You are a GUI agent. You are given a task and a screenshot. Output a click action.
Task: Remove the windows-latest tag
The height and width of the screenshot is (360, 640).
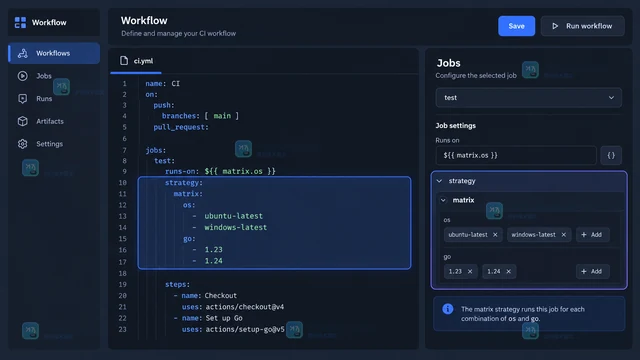[x=564, y=235]
